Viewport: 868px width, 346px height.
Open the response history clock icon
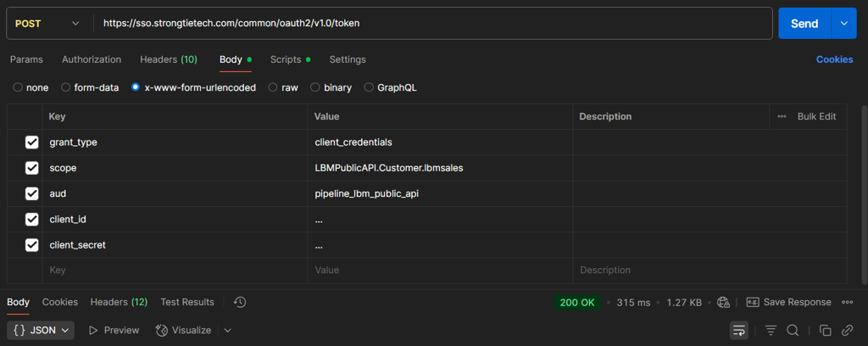pyautogui.click(x=240, y=302)
